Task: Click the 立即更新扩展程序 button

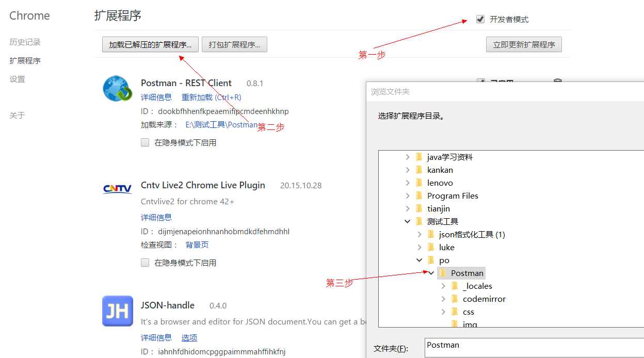Action: 524,45
